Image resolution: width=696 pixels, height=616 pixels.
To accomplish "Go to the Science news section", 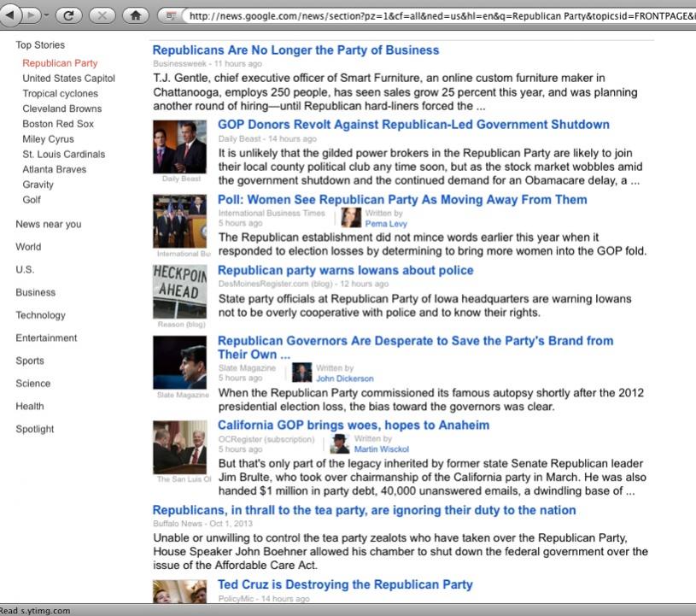I will pos(32,384).
